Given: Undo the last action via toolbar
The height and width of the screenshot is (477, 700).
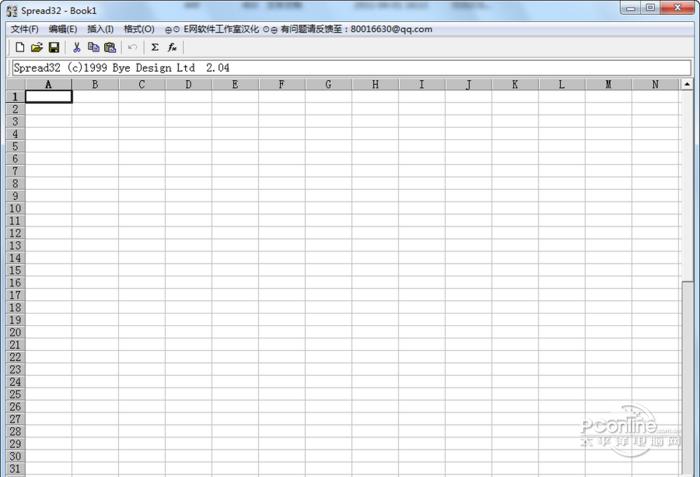Looking at the screenshot, I should coord(132,47).
